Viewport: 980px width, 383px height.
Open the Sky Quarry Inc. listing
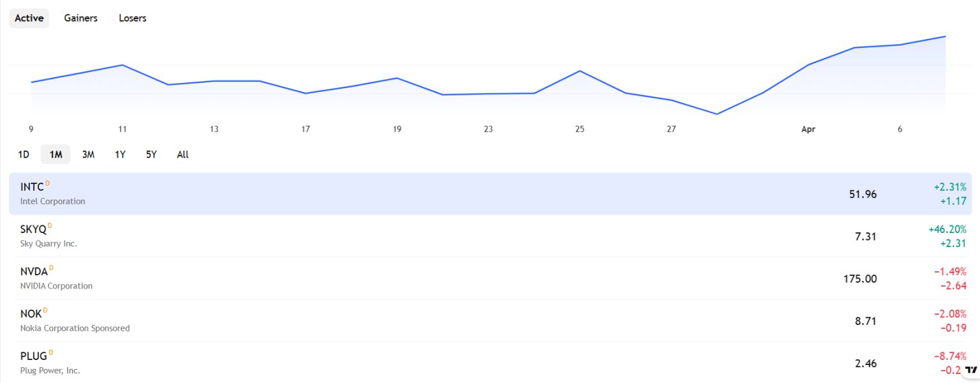pyautogui.click(x=447, y=236)
